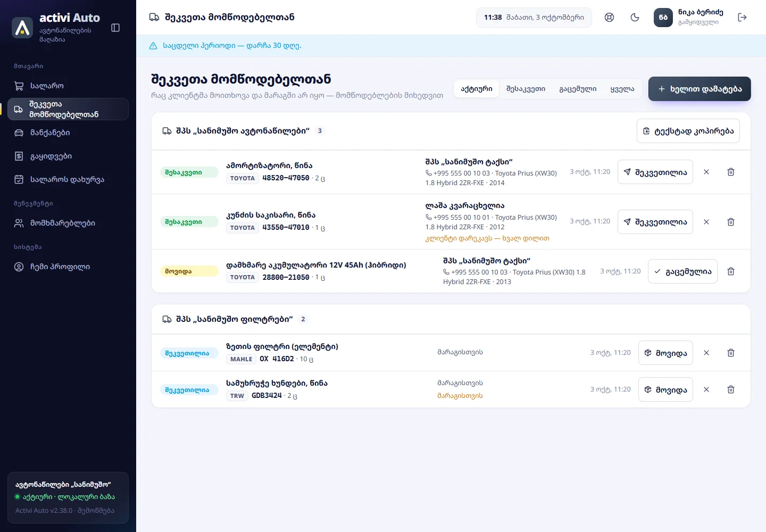Switch to the შესაკვეთი tab
Image resolution: width=766 pixels, height=532 pixels.
[x=526, y=89]
